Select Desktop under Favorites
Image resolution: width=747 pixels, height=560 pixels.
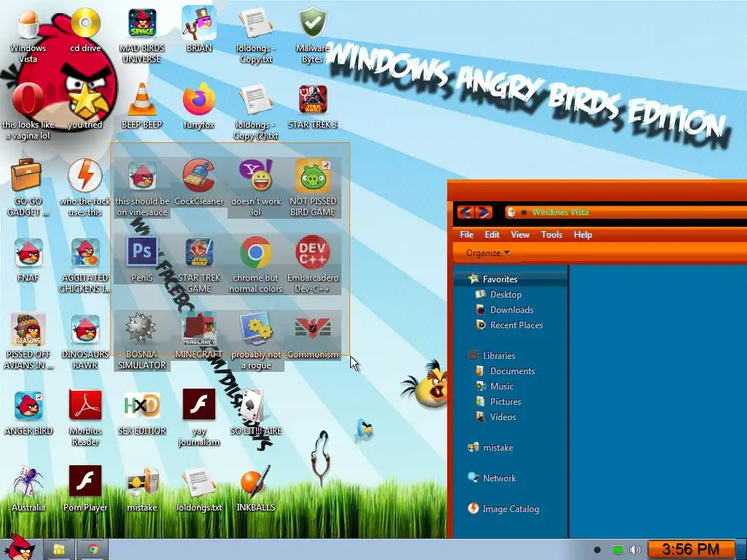(x=506, y=295)
